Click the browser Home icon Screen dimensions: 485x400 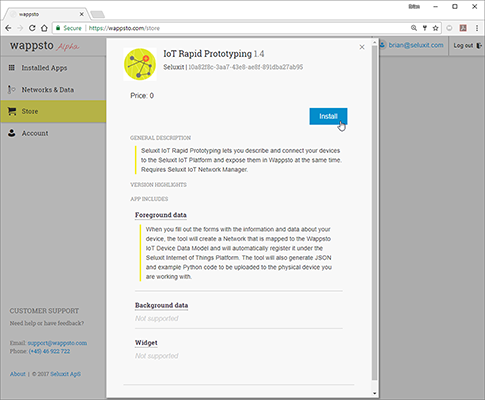[44, 28]
